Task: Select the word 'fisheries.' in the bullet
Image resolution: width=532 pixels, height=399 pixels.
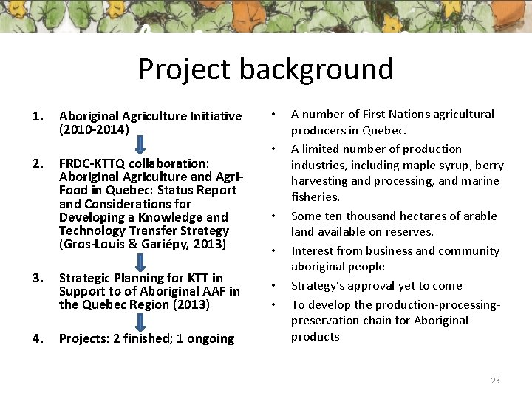Action: pos(316,197)
